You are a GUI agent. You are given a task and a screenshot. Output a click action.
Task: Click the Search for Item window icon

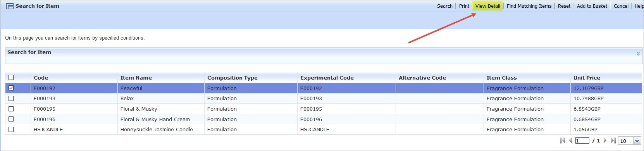[x=10, y=6]
